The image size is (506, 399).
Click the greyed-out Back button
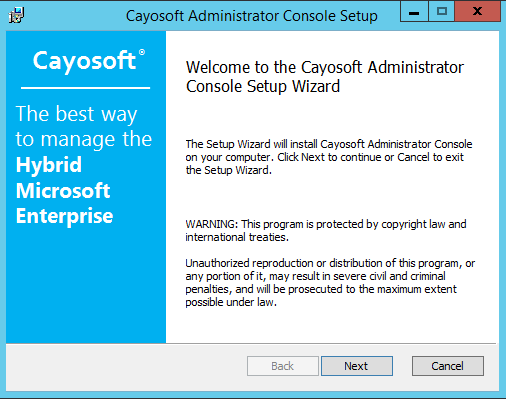pos(283,366)
